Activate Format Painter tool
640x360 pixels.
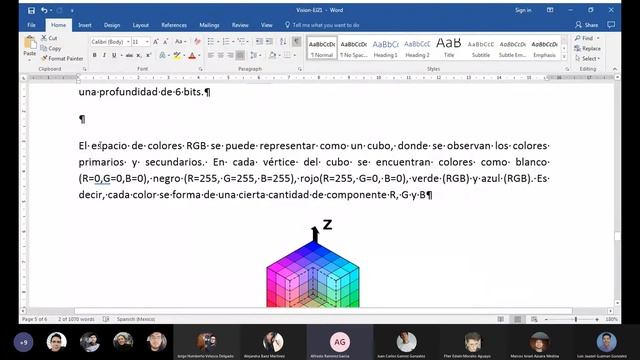(62, 58)
